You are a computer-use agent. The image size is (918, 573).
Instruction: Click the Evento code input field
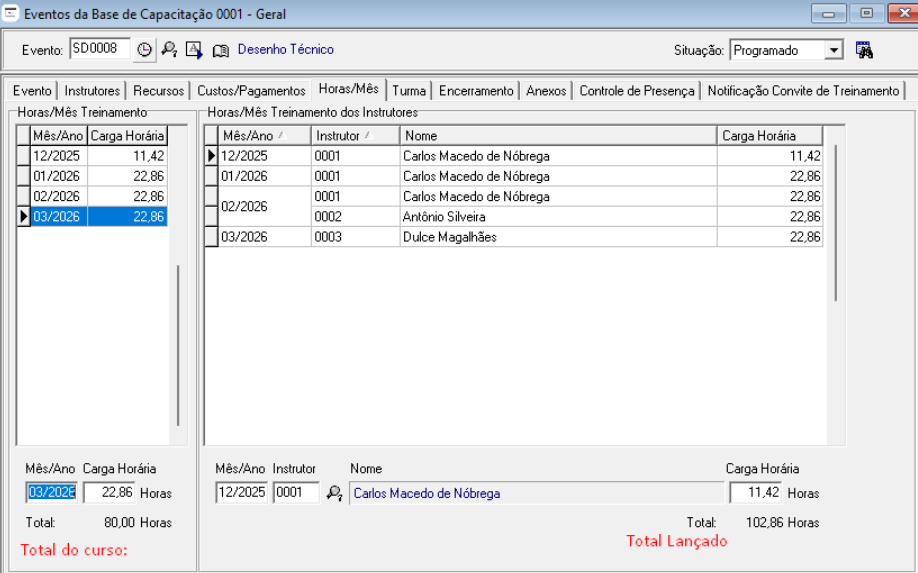99,50
